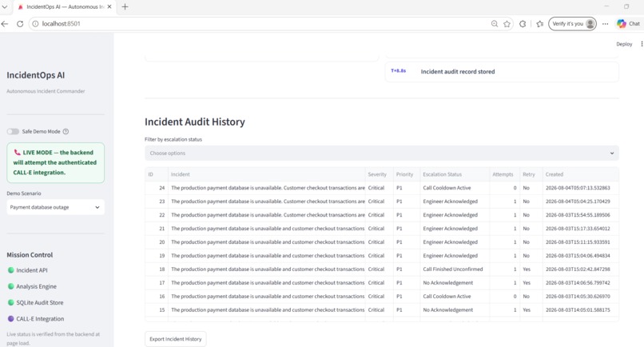The height and width of the screenshot is (347, 644).
Task: Sort by the Incident column header
Action: pos(267,174)
